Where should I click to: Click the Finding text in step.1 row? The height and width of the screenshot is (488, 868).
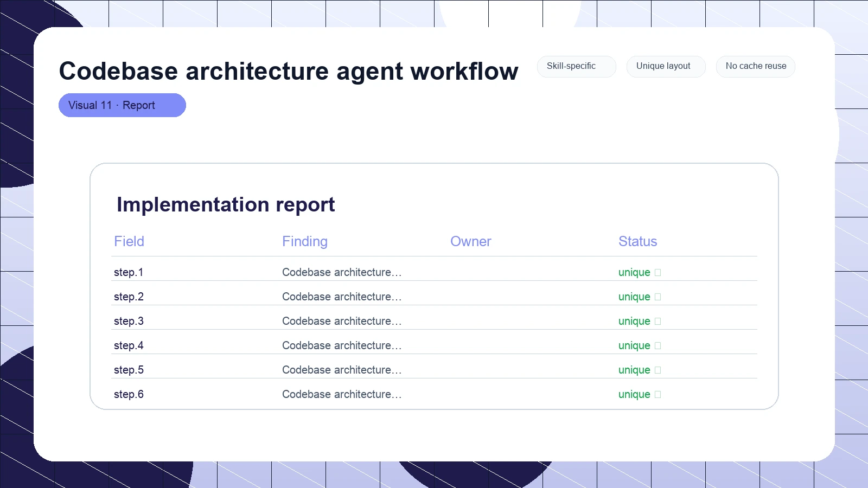tap(342, 272)
